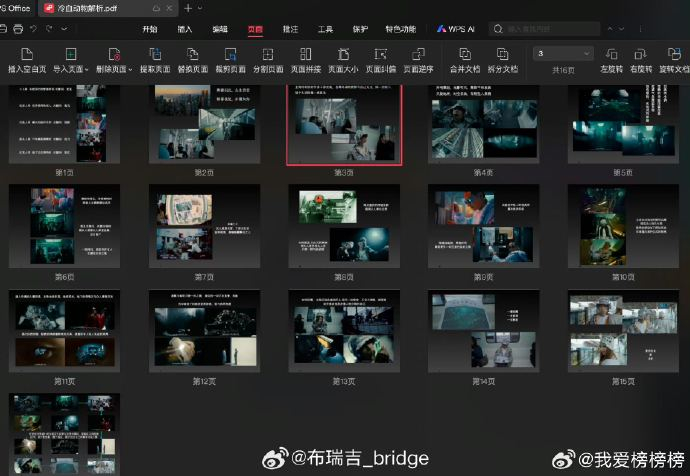Select the page 12 (第12页) thumbnail
Viewport: 690px width, 476px height.
tap(204, 331)
